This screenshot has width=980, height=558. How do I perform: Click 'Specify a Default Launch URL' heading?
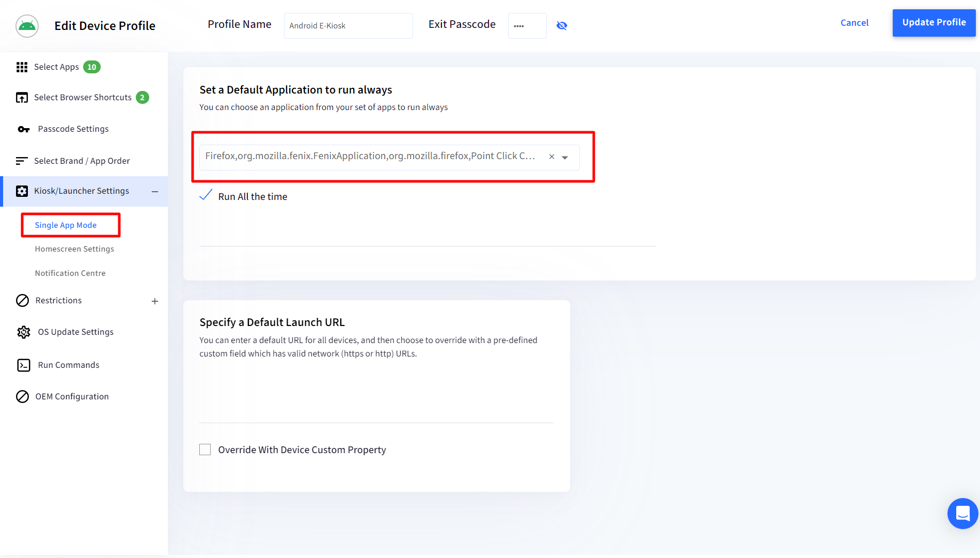[x=272, y=322]
